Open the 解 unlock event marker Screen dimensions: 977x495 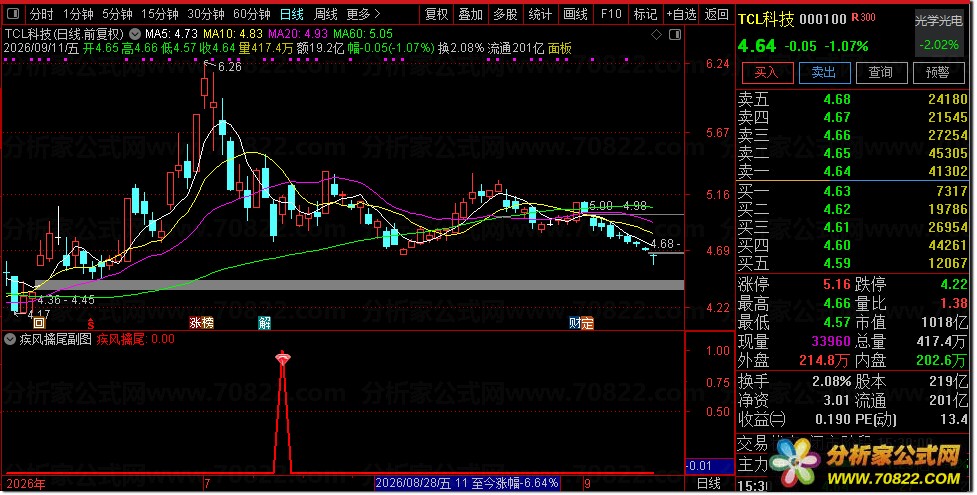tap(265, 323)
